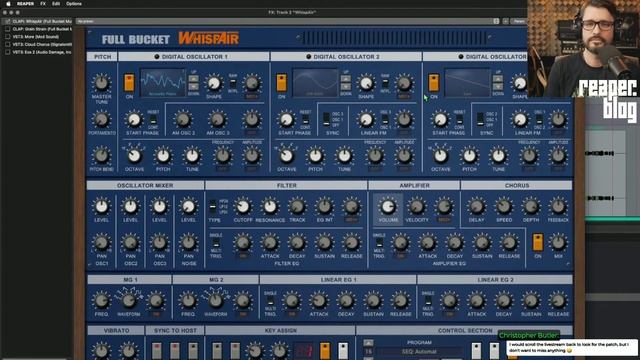Open Oscillator 3 waveform display
Screen dimensions: 640x360
[467, 83]
